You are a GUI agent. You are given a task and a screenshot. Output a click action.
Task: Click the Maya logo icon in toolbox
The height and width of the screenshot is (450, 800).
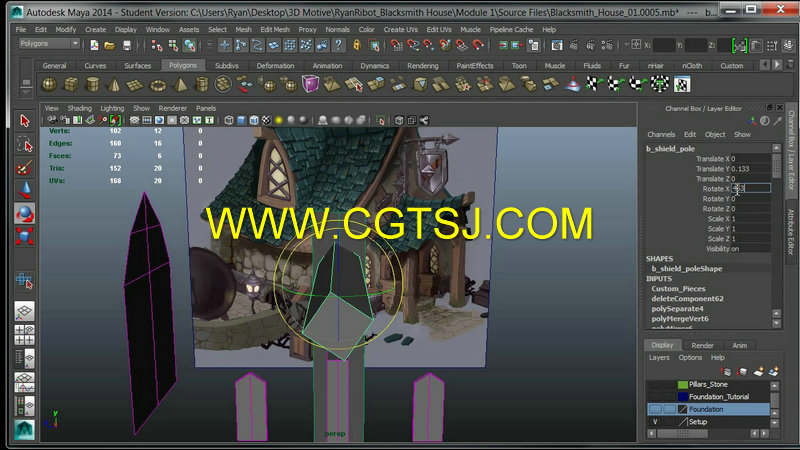pyautogui.click(x=24, y=430)
